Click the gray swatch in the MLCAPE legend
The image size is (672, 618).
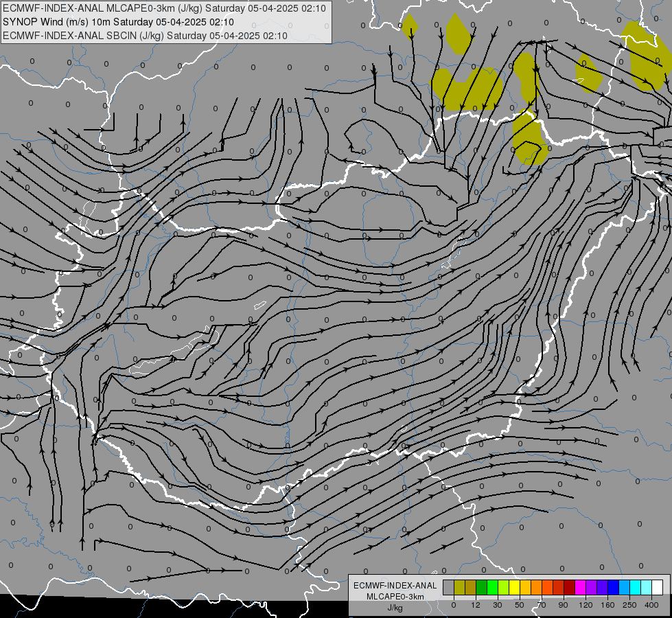click(x=448, y=587)
